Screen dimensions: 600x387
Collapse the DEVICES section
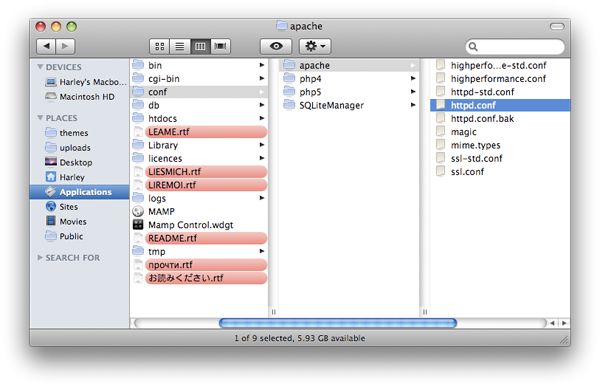[40, 67]
